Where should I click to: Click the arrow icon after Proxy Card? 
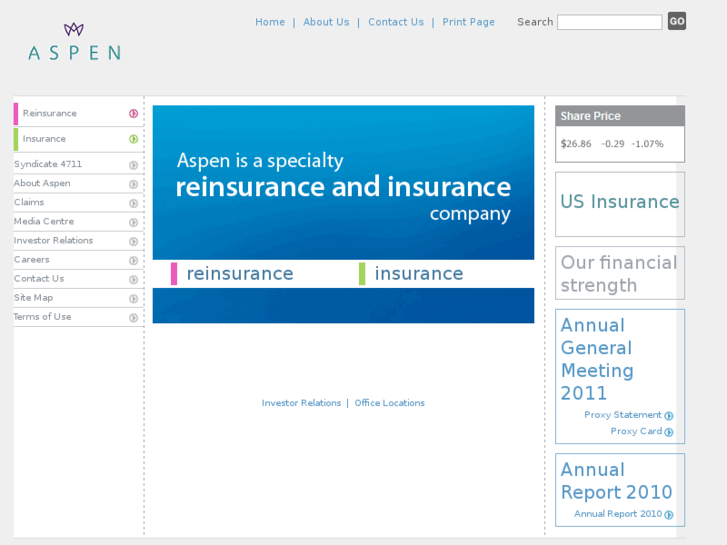point(669,432)
